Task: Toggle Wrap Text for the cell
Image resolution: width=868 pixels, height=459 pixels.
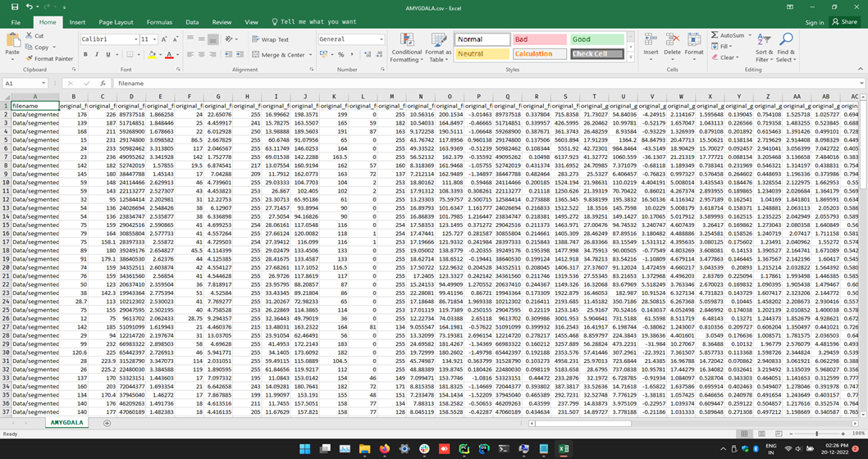Action: [270, 39]
